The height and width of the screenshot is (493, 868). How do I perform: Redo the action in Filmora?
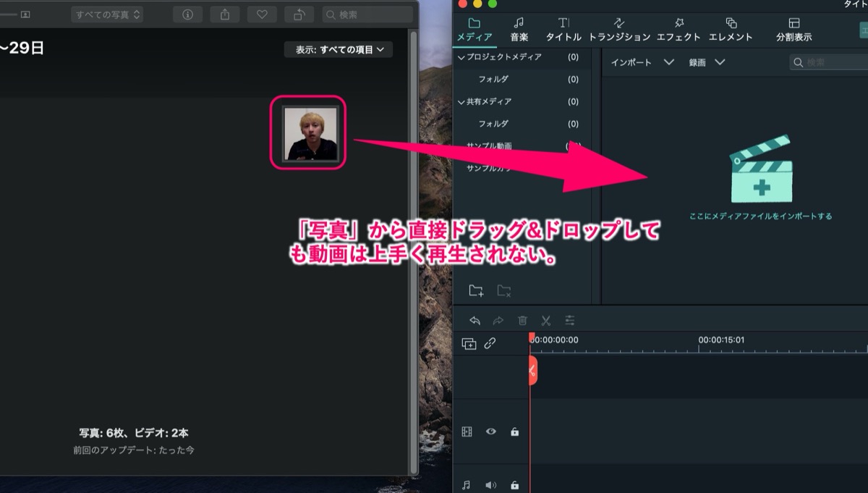point(498,320)
